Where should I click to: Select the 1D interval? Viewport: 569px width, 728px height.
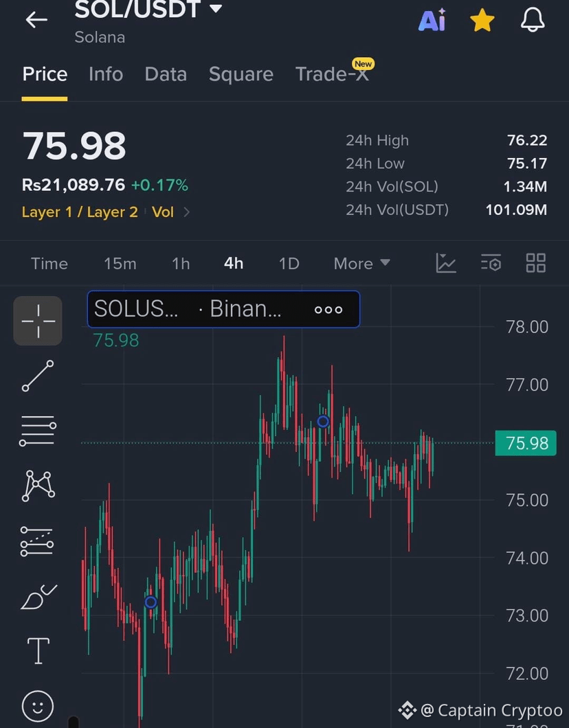(289, 264)
